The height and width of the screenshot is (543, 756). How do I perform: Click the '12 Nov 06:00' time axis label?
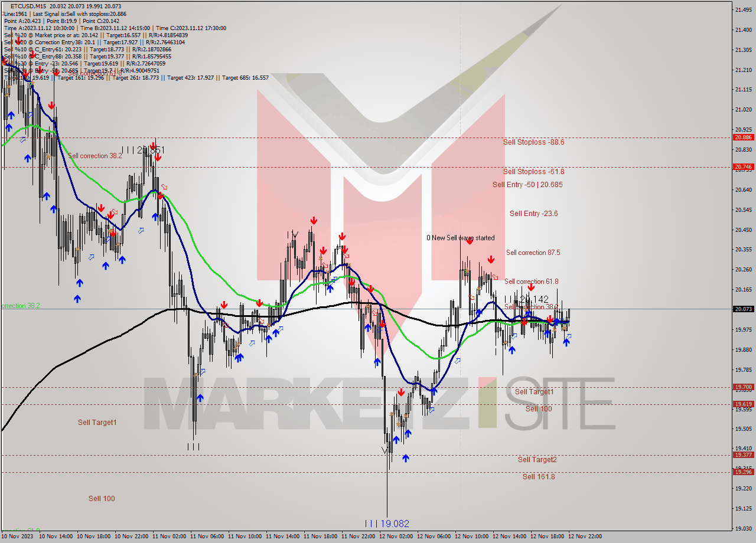434,537
